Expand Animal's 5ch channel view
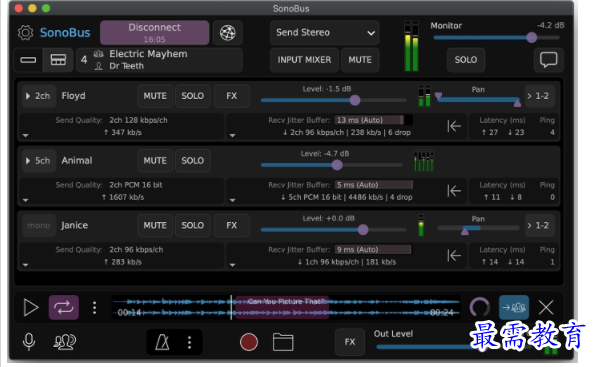Image resolution: width=594 pixels, height=367 pixels. (39, 161)
